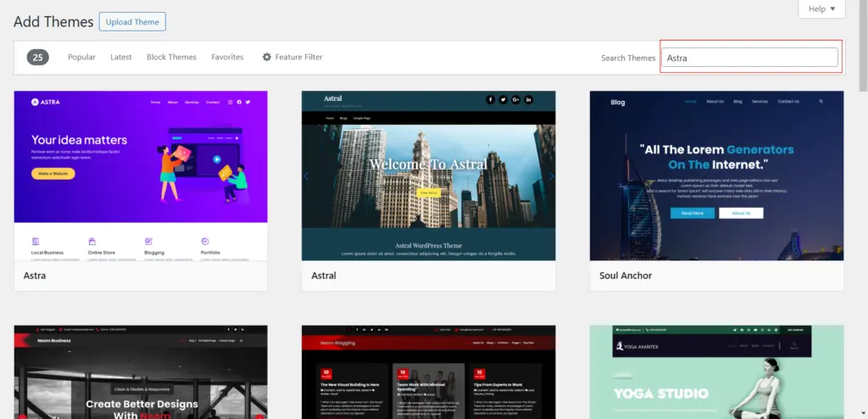Open the Neom Business theme preview
This screenshot has width=868, height=419.
[x=141, y=372]
